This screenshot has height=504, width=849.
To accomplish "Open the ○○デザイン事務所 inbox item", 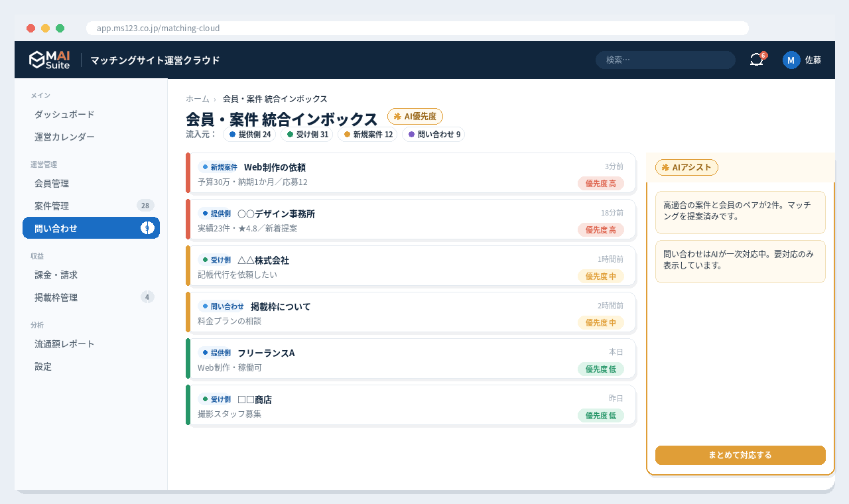I will 411,220.
